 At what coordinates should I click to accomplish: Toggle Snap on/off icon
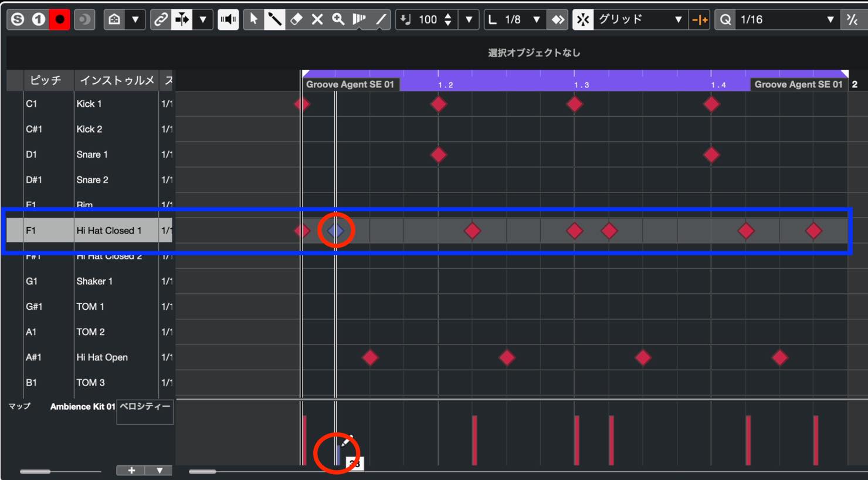[583, 19]
